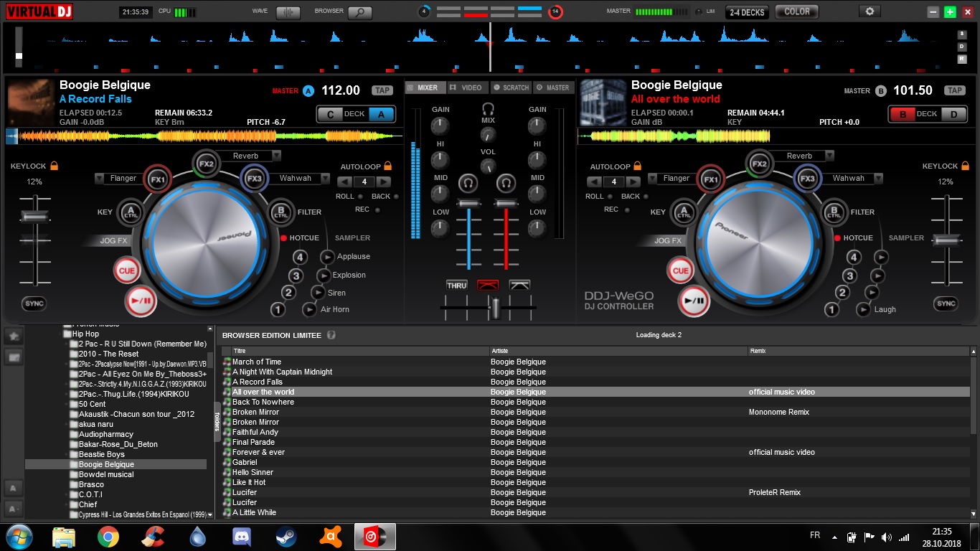Switch left deck to deck C
The width and height of the screenshot is (980, 551).
pos(330,114)
